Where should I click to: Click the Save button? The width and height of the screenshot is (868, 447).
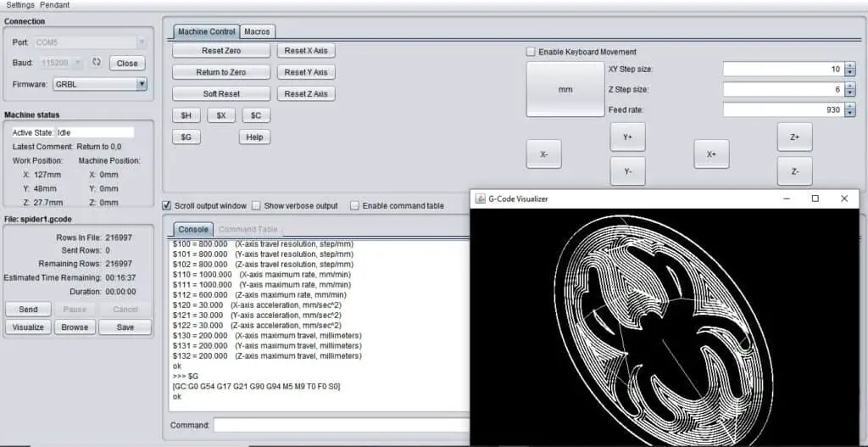(x=125, y=327)
